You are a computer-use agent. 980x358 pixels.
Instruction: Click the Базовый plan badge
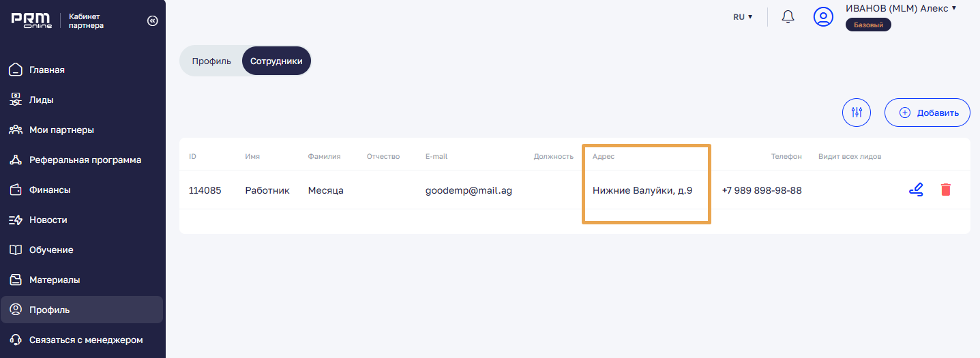pyautogui.click(x=868, y=25)
